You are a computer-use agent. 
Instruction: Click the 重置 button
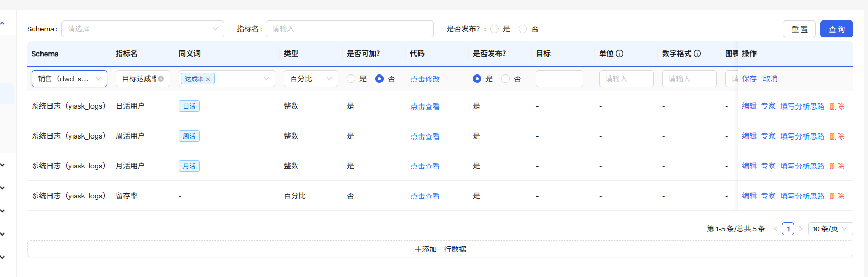coord(799,29)
